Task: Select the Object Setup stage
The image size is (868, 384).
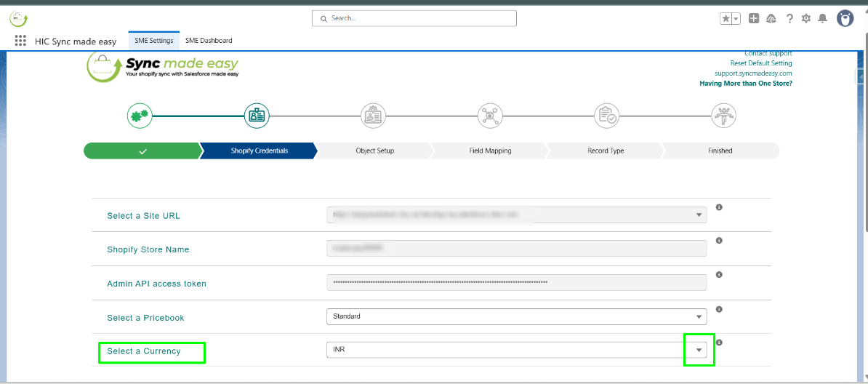Action: point(375,151)
